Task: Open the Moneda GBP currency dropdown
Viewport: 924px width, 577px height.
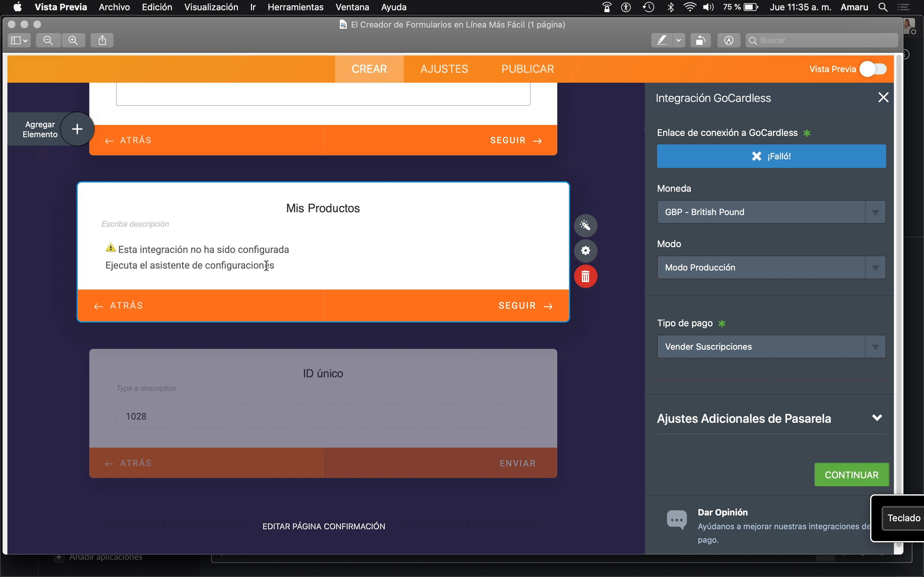Action: click(771, 212)
